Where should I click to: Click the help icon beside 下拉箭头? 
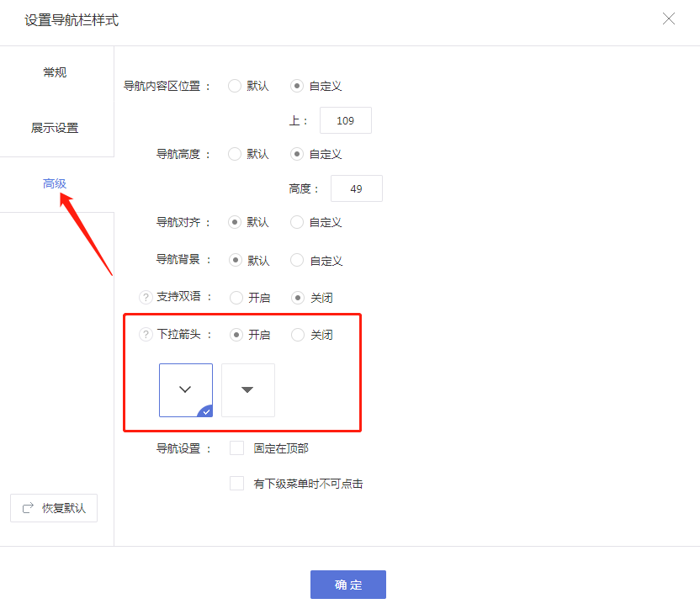146,335
